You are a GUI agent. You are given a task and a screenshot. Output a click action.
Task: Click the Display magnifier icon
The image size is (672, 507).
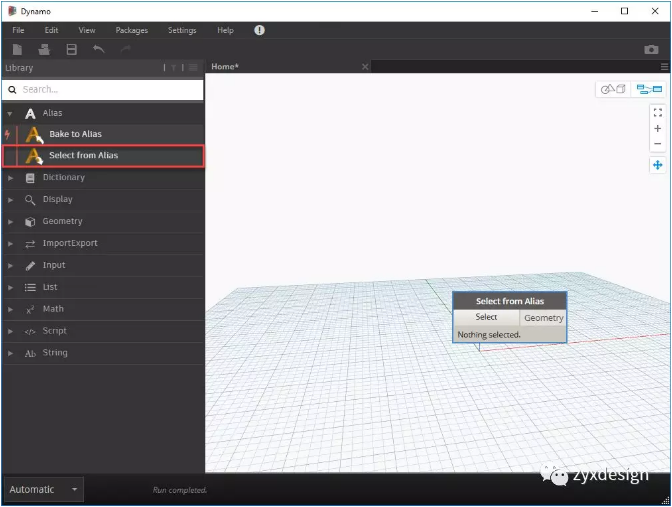point(30,200)
